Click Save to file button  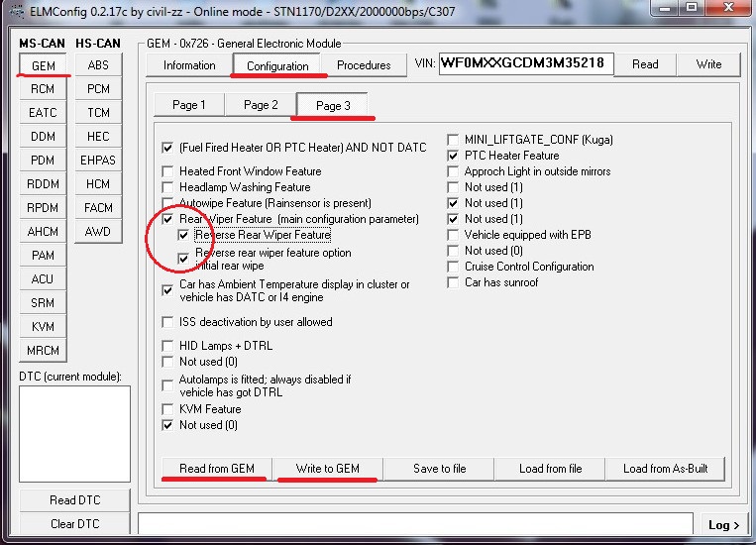pos(439,469)
